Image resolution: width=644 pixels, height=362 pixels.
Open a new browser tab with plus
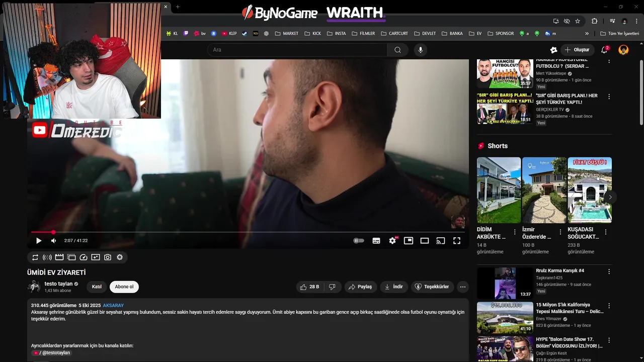[x=178, y=7]
